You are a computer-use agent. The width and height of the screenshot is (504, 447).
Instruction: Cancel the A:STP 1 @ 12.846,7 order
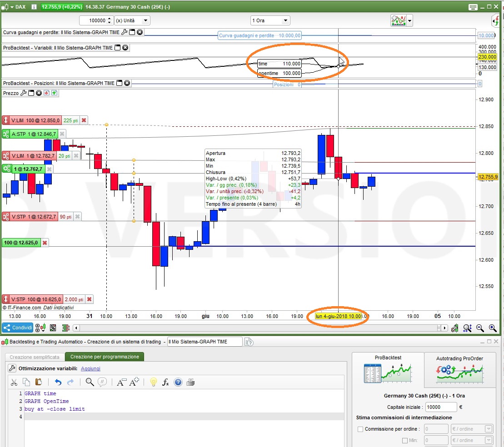(x=62, y=134)
